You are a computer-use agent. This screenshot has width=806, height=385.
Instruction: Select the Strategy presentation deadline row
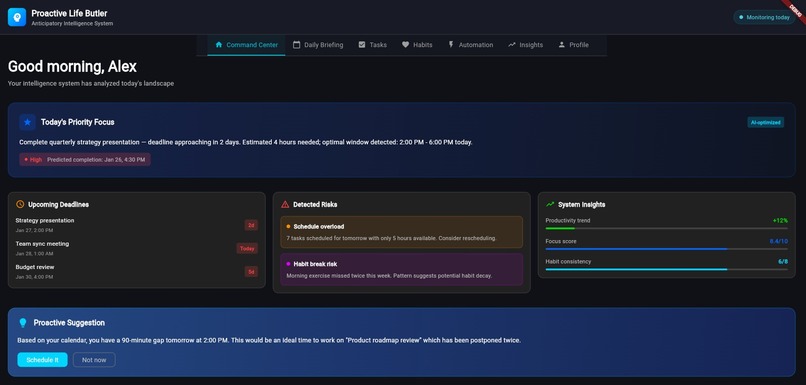(x=136, y=225)
